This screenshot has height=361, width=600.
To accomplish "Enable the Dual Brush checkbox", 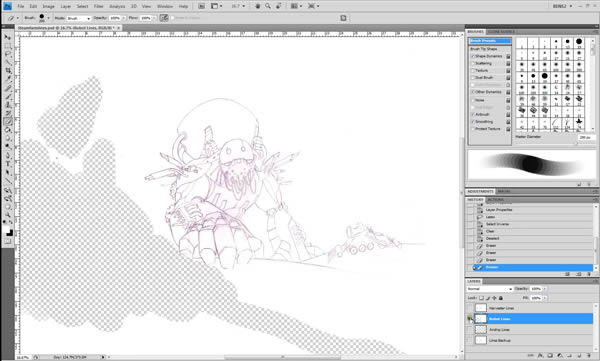I will [x=473, y=78].
